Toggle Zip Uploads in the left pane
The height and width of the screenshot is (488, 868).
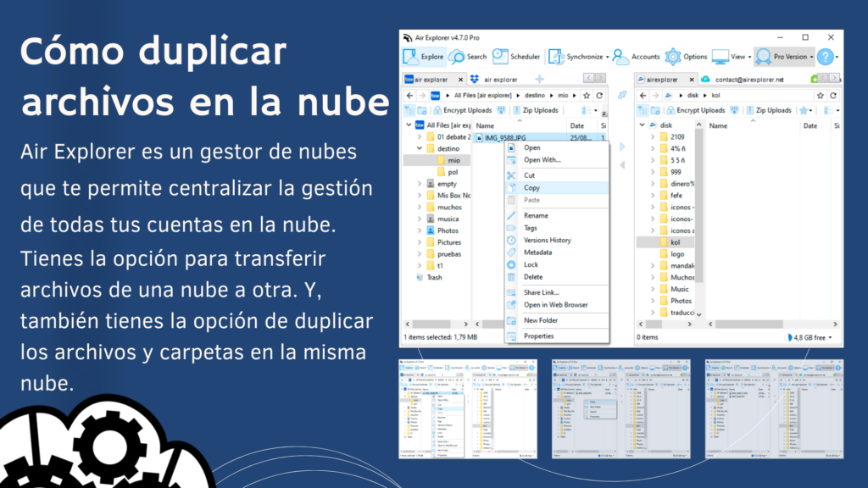[x=536, y=110]
